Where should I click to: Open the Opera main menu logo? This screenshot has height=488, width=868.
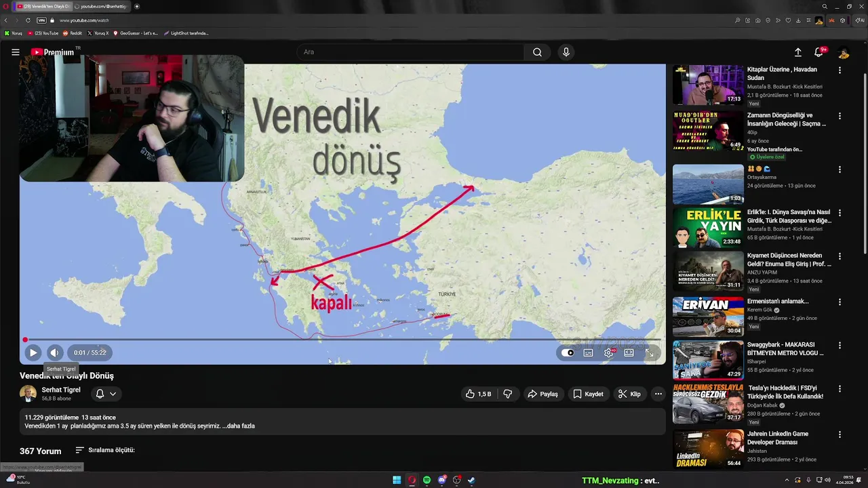6,6
